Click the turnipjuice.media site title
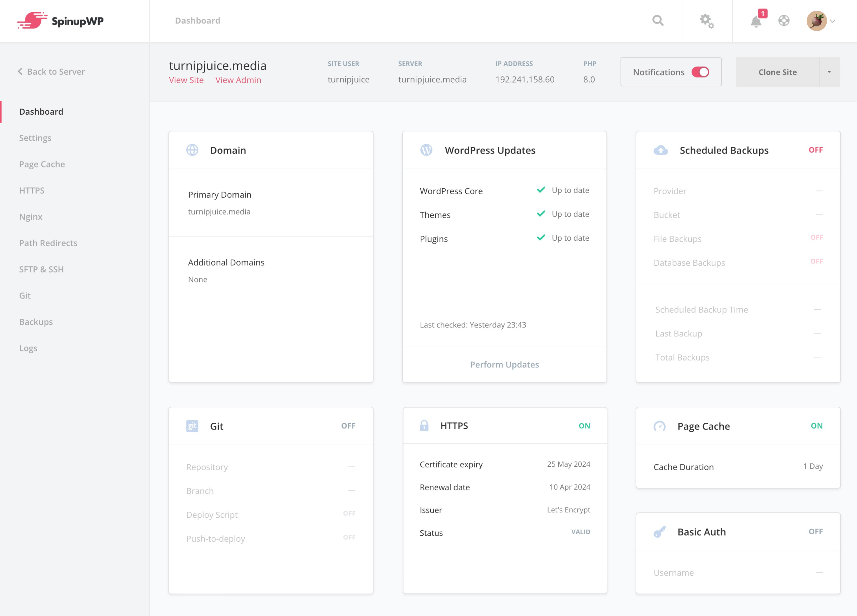This screenshot has height=616, width=857. [218, 66]
